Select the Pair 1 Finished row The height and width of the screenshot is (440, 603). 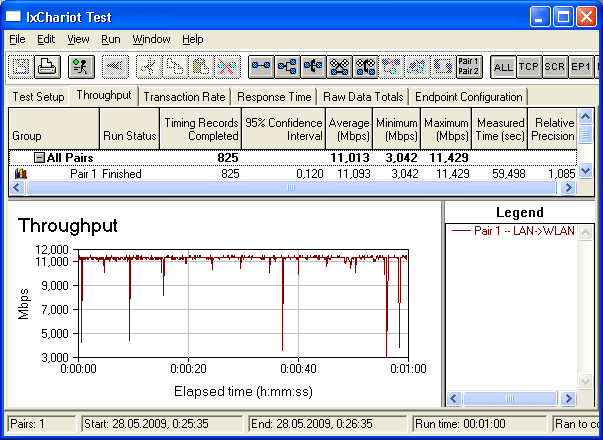[x=292, y=174]
